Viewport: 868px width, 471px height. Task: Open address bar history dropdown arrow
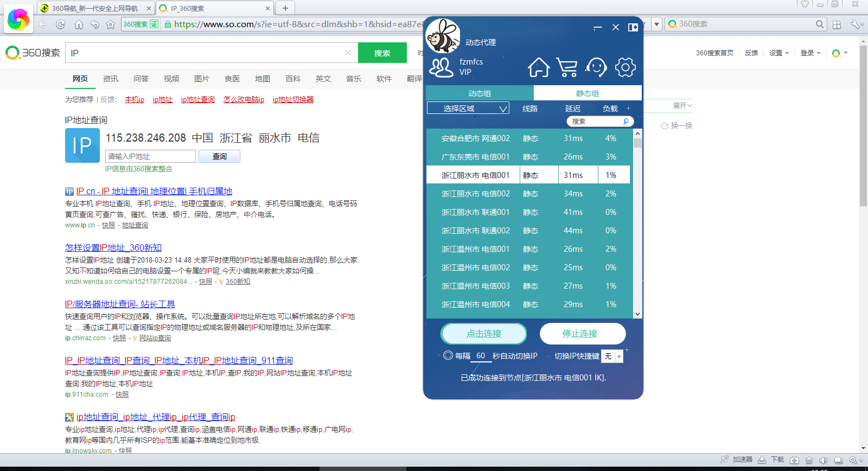pyautogui.click(x=656, y=24)
